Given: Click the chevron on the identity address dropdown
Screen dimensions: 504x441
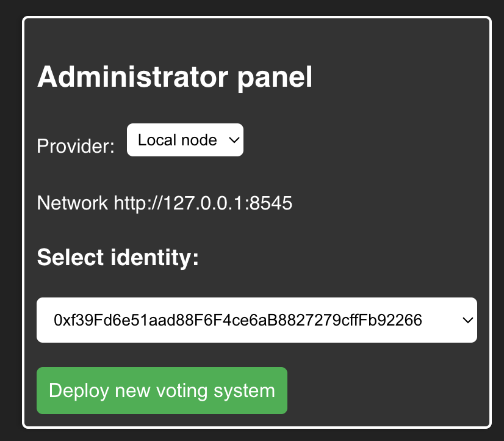Looking at the screenshot, I should [467, 320].
